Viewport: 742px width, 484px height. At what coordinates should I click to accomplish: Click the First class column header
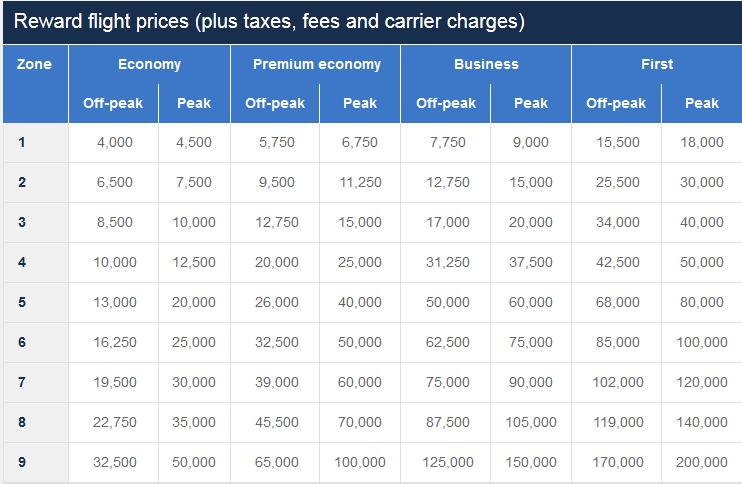click(x=657, y=64)
